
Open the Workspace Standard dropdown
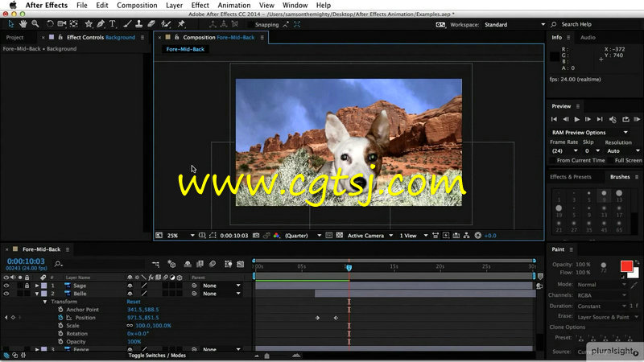point(514,25)
